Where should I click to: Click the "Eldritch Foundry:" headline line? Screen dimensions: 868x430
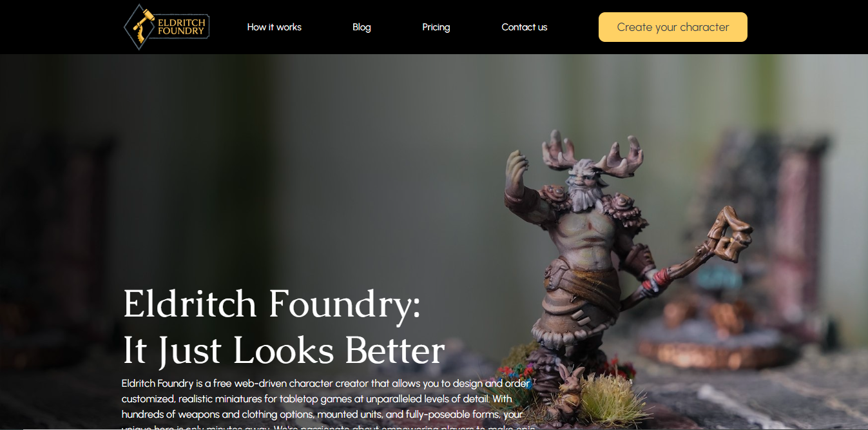[x=271, y=304]
